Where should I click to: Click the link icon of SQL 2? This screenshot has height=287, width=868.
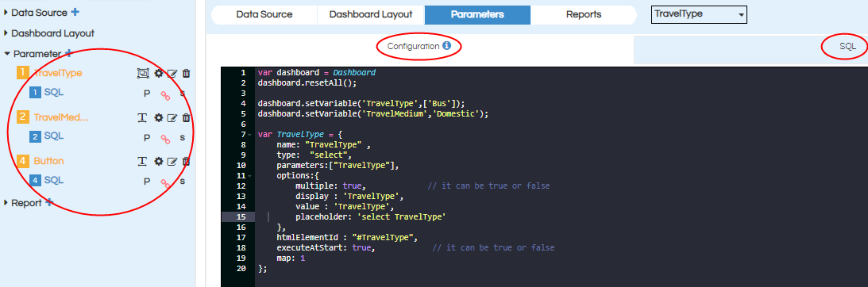(165, 139)
